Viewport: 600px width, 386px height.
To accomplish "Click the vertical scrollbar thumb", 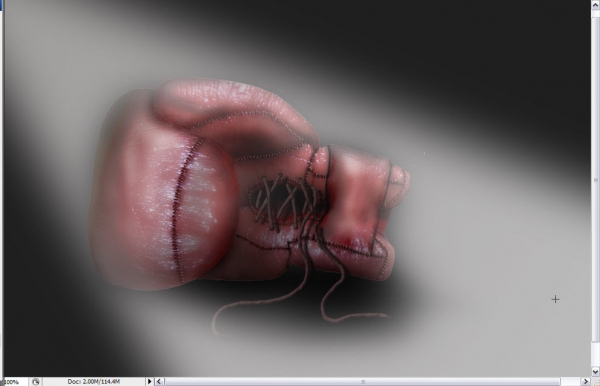I will (x=595, y=180).
